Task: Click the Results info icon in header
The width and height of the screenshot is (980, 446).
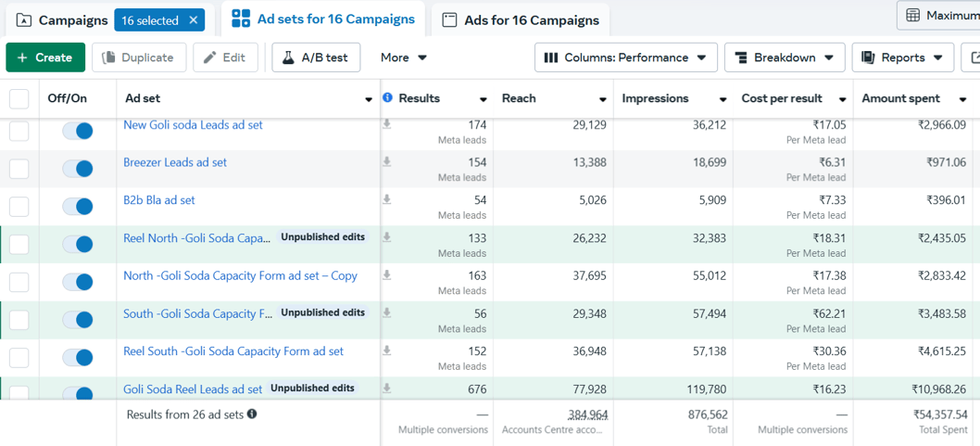Action: click(x=387, y=97)
